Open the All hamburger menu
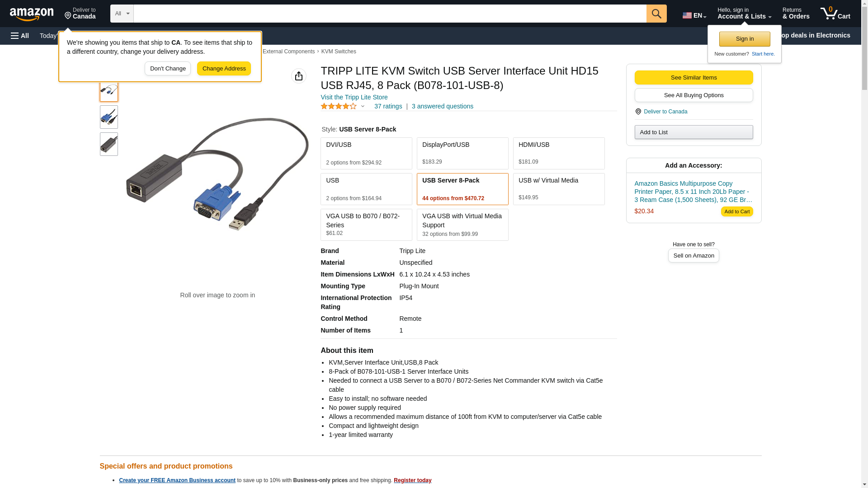The width and height of the screenshot is (868, 488). (20, 36)
